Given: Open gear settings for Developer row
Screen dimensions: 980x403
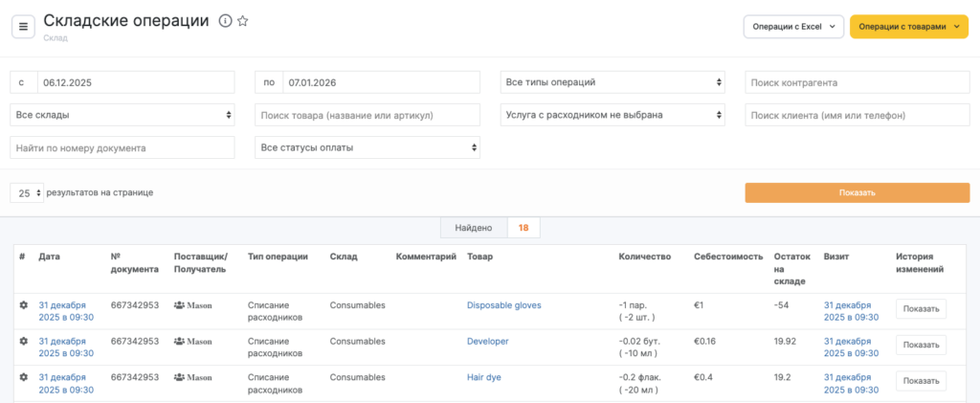Looking at the screenshot, I should pyautogui.click(x=24, y=341).
